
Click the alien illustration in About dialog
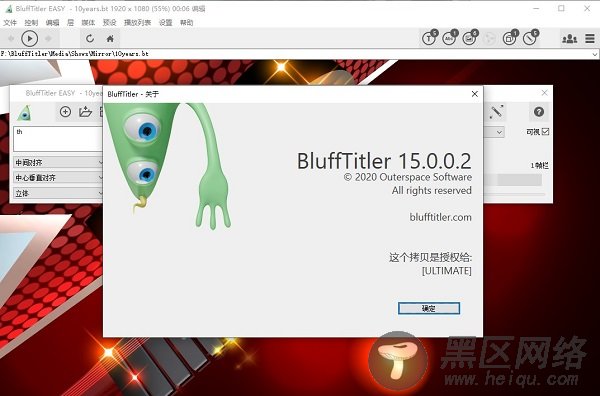click(x=168, y=166)
